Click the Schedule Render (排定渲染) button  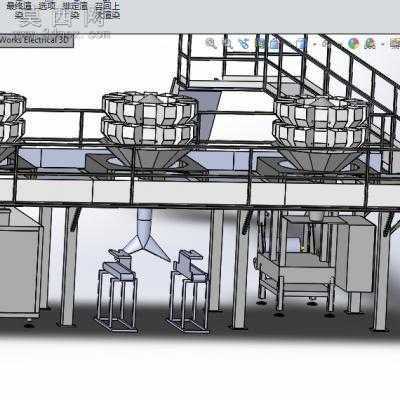(x=75, y=10)
